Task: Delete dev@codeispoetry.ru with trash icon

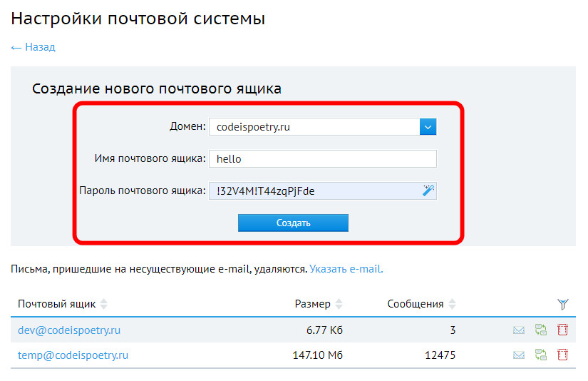Action: click(x=562, y=330)
